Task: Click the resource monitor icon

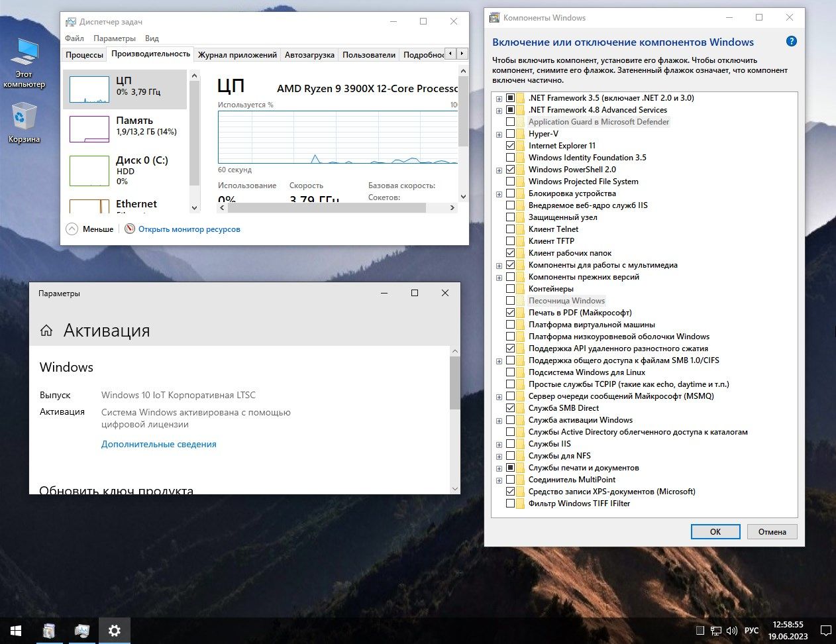Action: point(130,229)
